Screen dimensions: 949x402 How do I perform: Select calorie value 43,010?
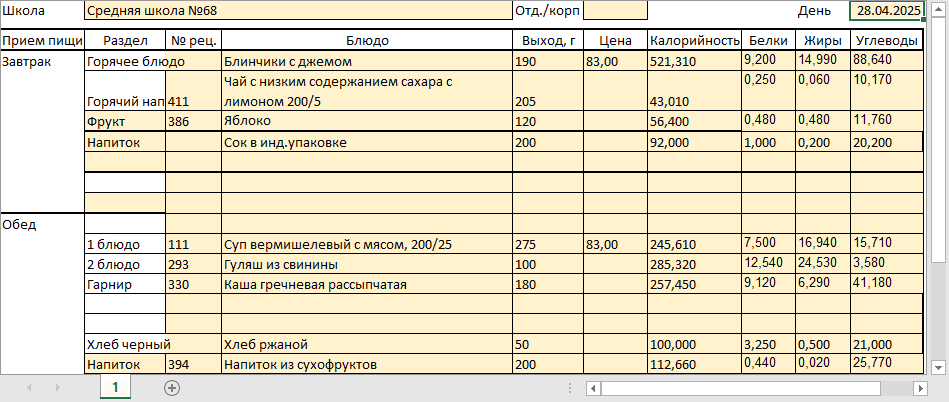(695, 91)
